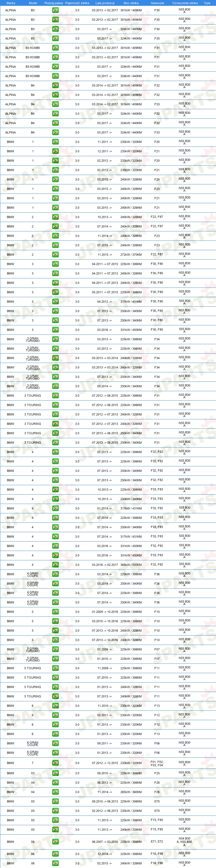Click fuel icon for BMW 3 317kW / 431KM row
This screenshot has width=216, height=868.
click(x=56, y=302)
